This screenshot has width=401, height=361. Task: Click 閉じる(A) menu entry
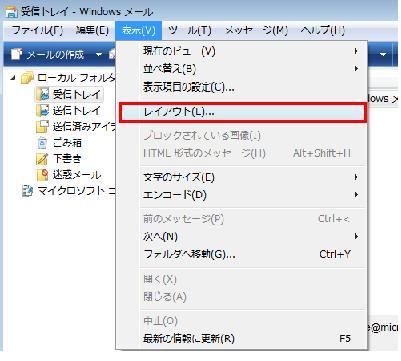point(242,296)
